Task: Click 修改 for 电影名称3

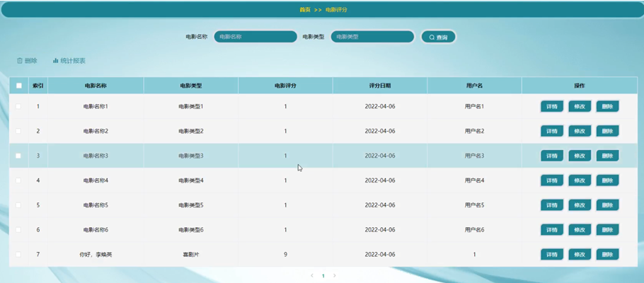Action: [580, 156]
